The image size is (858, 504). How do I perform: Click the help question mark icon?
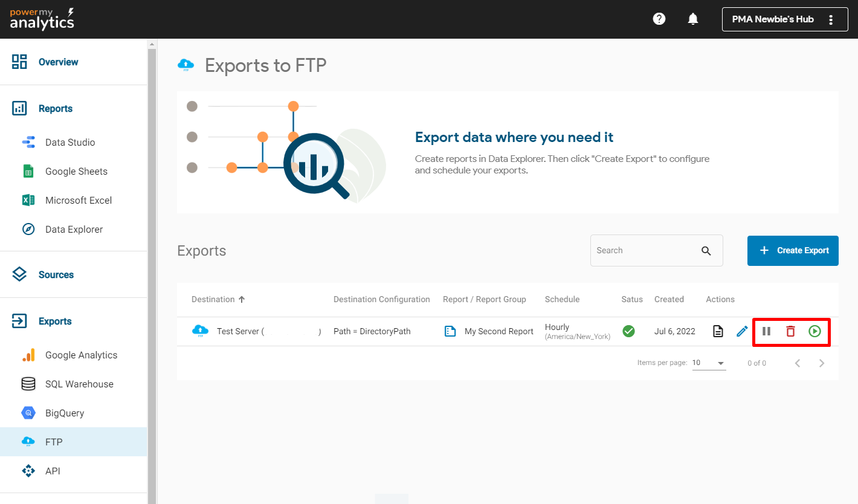click(659, 19)
